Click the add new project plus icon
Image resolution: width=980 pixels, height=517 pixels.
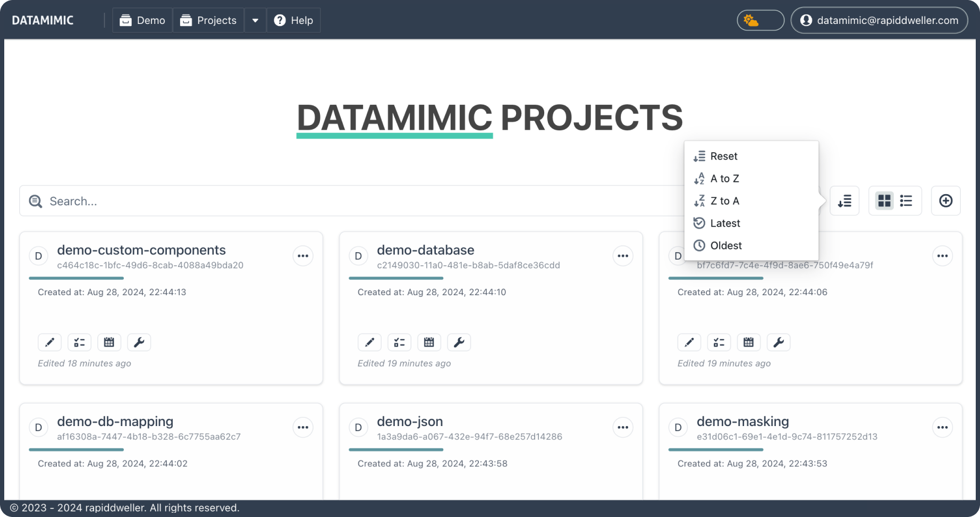[946, 201]
